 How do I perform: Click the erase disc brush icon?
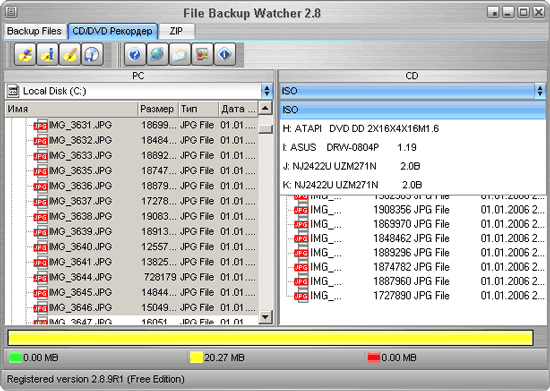pyautogui.click(x=70, y=54)
